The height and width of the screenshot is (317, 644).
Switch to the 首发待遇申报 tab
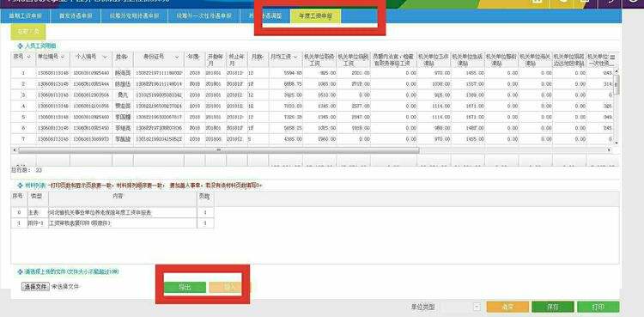coord(76,16)
